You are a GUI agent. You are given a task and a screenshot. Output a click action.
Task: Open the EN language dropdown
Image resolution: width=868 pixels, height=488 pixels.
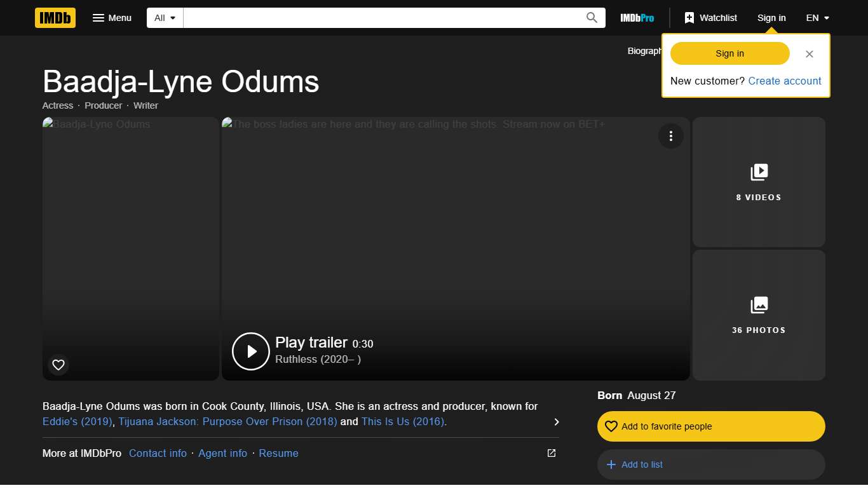click(817, 18)
